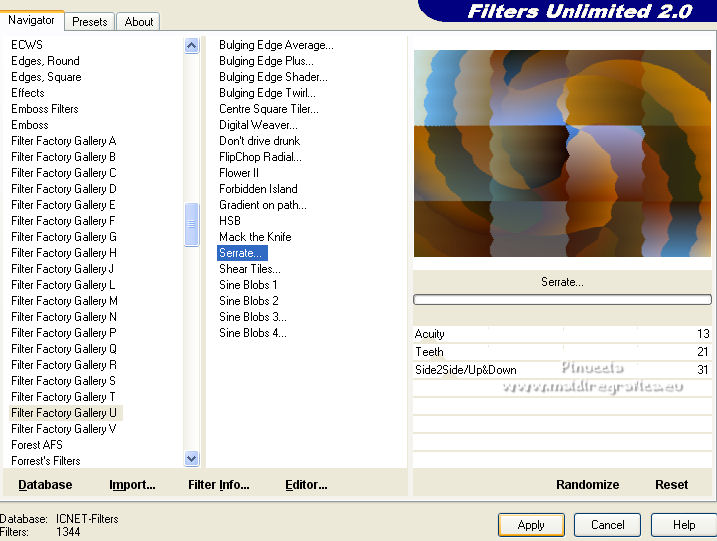The height and width of the screenshot is (541, 717).
Task: Choose the Forbidden Island filter
Action: click(258, 189)
